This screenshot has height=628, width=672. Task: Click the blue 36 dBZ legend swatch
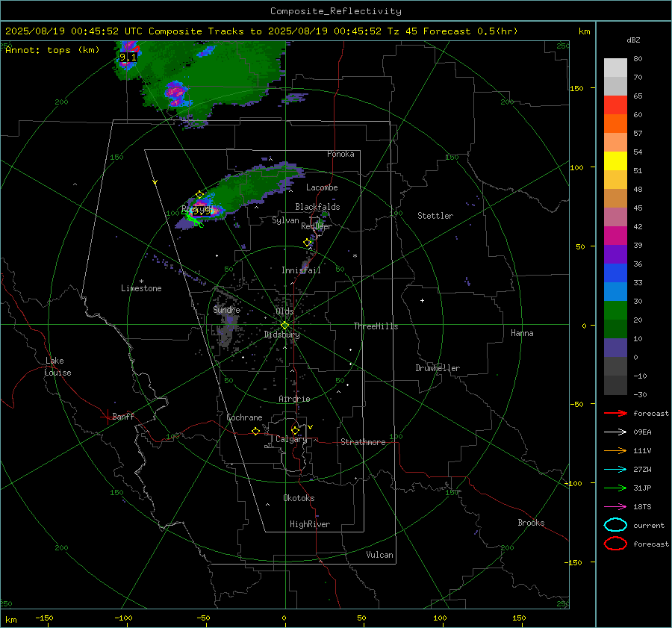click(x=615, y=273)
